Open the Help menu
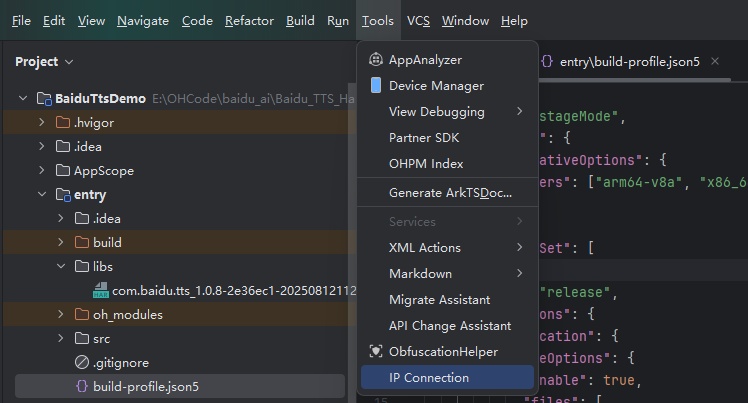Image resolution: width=748 pixels, height=403 pixels. pos(514,21)
